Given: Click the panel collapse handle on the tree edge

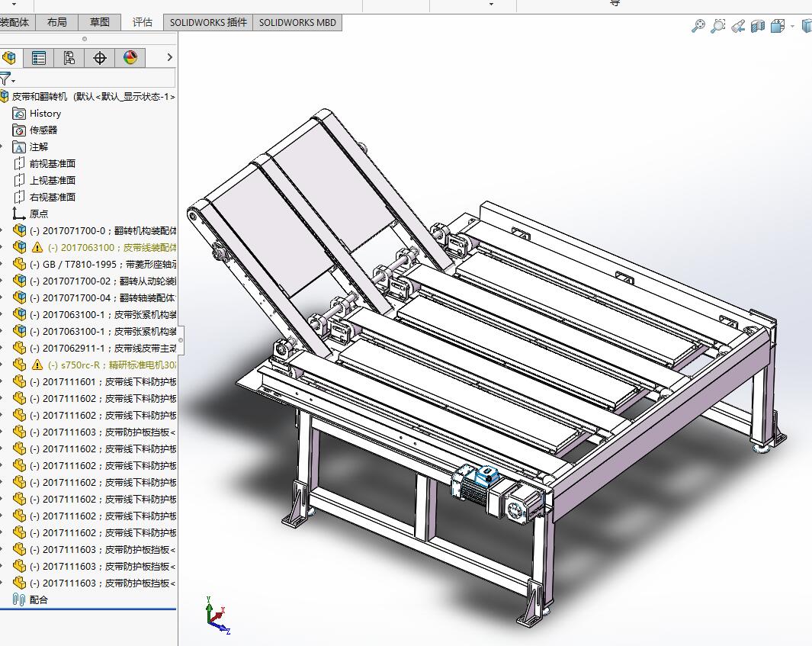Looking at the screenshot, I should pos(181,340).
